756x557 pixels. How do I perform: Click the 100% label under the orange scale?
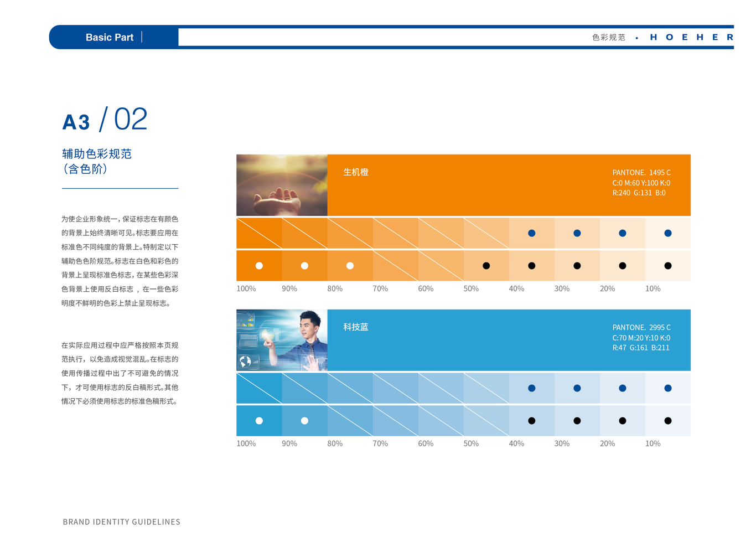tap(246, 288)
